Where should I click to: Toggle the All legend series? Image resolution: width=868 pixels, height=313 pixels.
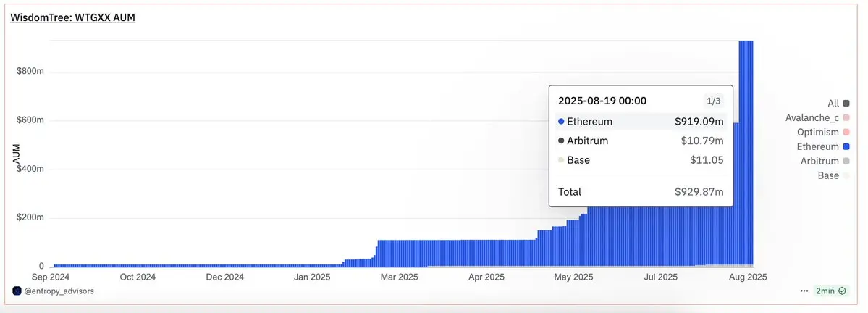tap(838, 103)
